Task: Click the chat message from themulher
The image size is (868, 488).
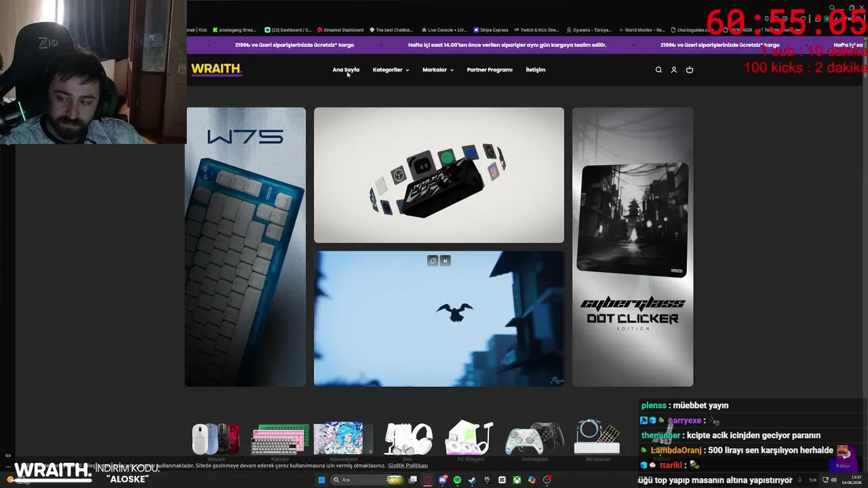Action: 731,435
